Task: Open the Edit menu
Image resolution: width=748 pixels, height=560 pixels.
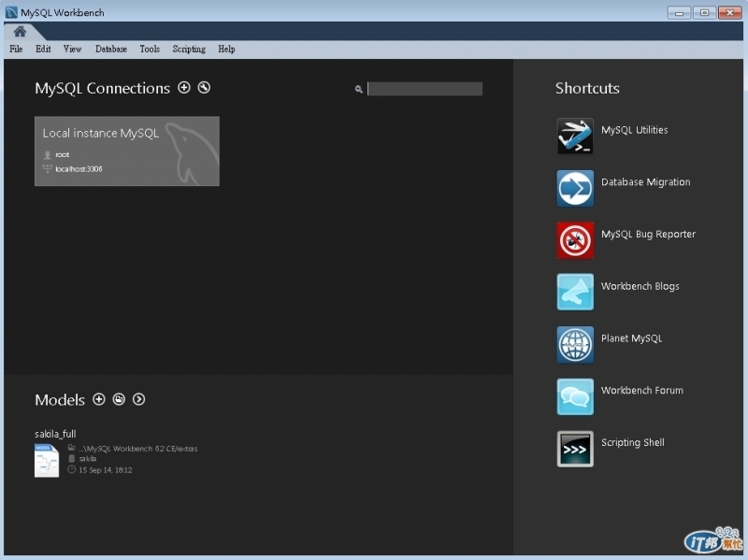Action: [43, 50]
